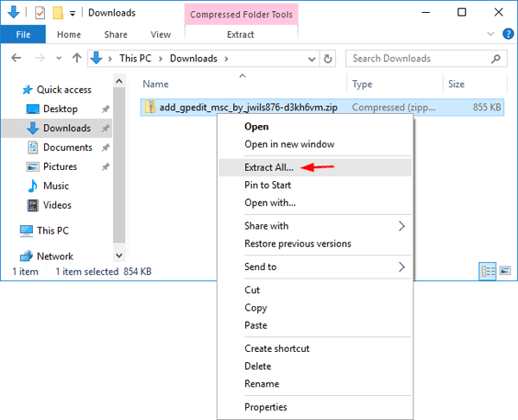Sort by the Name column header
Viewport: 518px width, 420px height.
pos(155,85)
